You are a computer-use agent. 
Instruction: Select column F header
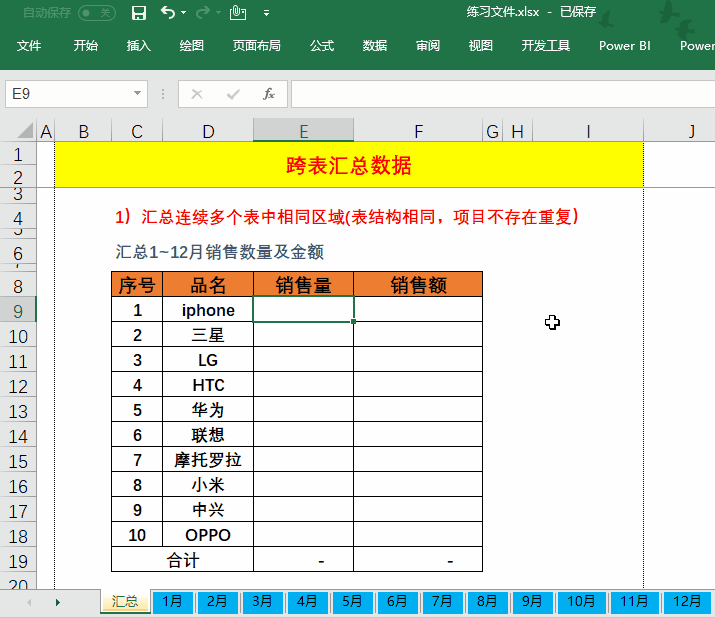pos(418,131)
